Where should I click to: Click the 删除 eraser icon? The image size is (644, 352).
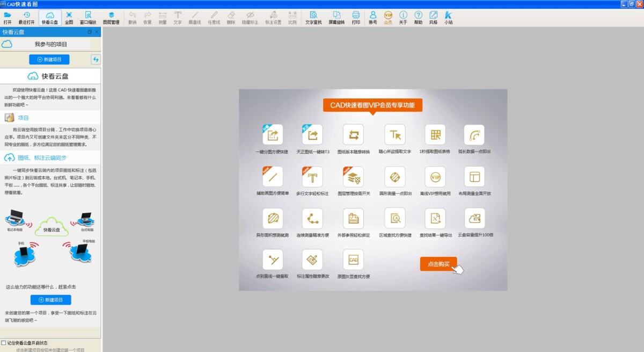pyautogui.click(x=231, y=18)
